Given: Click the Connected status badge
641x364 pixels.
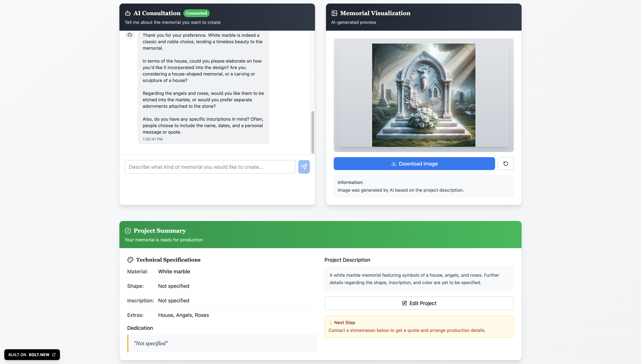Looking at the screenshot, I should point(196,13).
